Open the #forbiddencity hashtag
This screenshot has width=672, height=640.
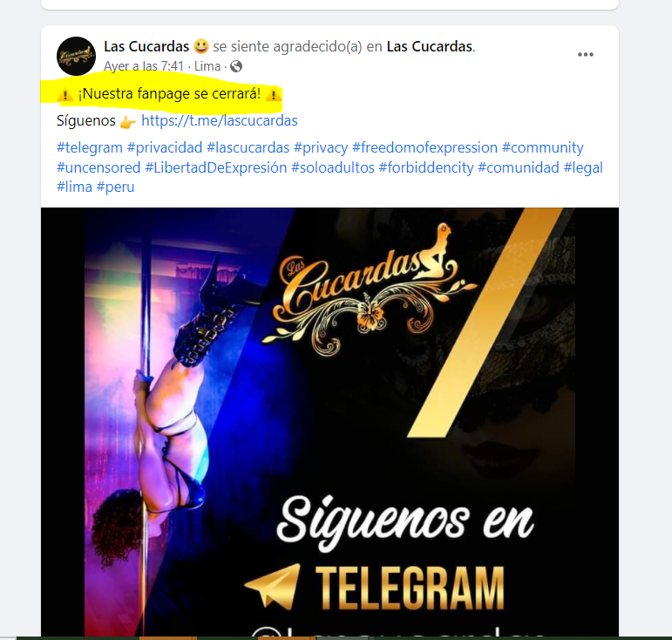click(x=426, y=167)
